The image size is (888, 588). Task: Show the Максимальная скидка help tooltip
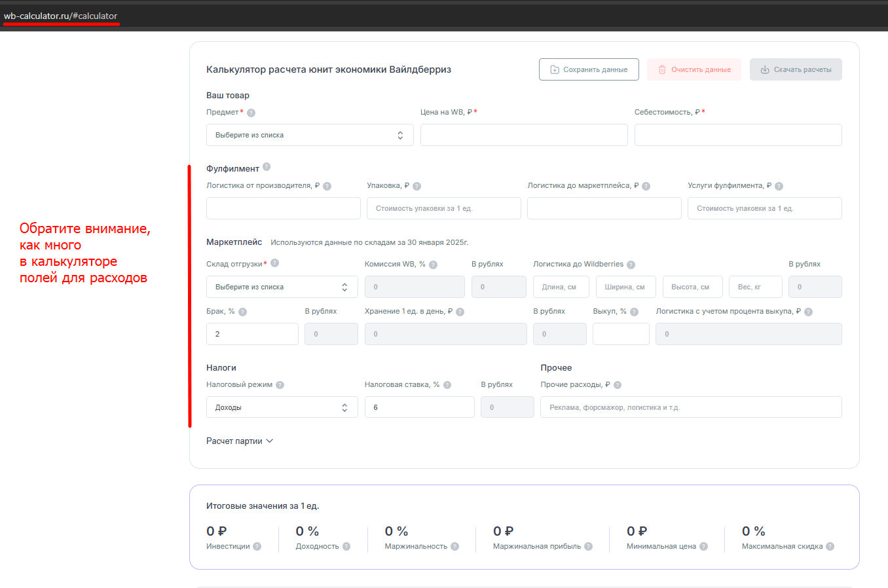[x=830, y=547]
